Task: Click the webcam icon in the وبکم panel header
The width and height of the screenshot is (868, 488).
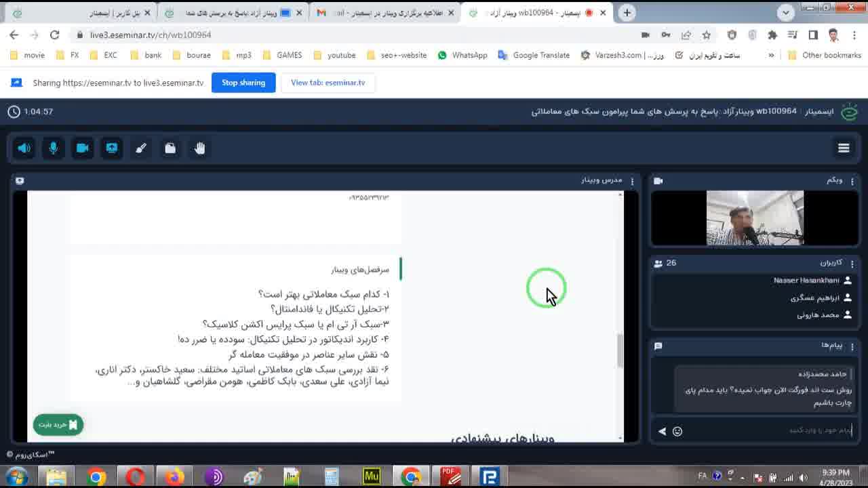Action: (658, 181)
